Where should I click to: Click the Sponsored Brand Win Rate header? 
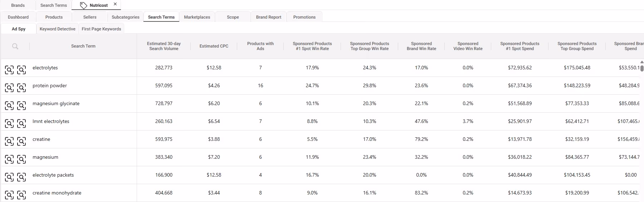coord(421,46)
